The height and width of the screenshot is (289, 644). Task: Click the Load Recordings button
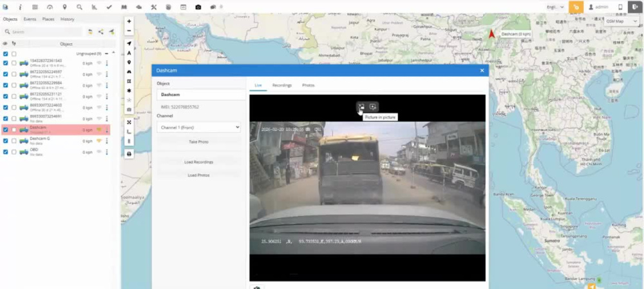tap(199, 162)
